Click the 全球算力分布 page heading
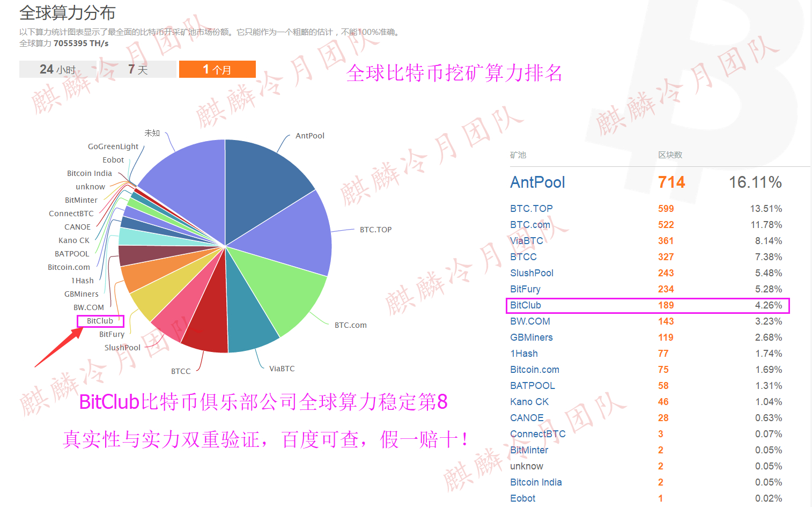Image resolution: width=812 pixels, height=507 pixels. (68, 13)
